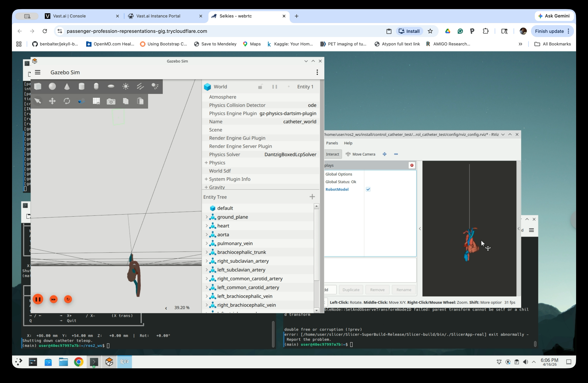Reset the simulation with orange reset button
Image resolution: width=588 pixels, height=383 pixels.
click(68, 299)
